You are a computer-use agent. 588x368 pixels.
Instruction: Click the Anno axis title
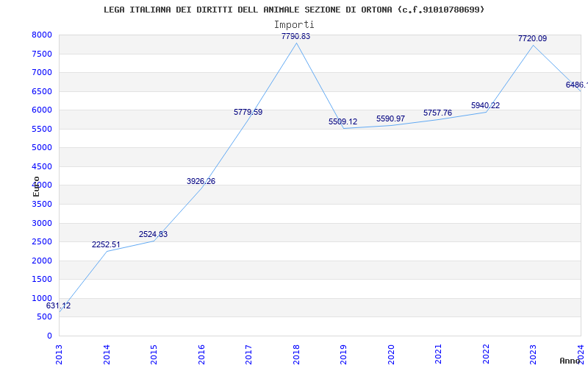tap(570, 361)
